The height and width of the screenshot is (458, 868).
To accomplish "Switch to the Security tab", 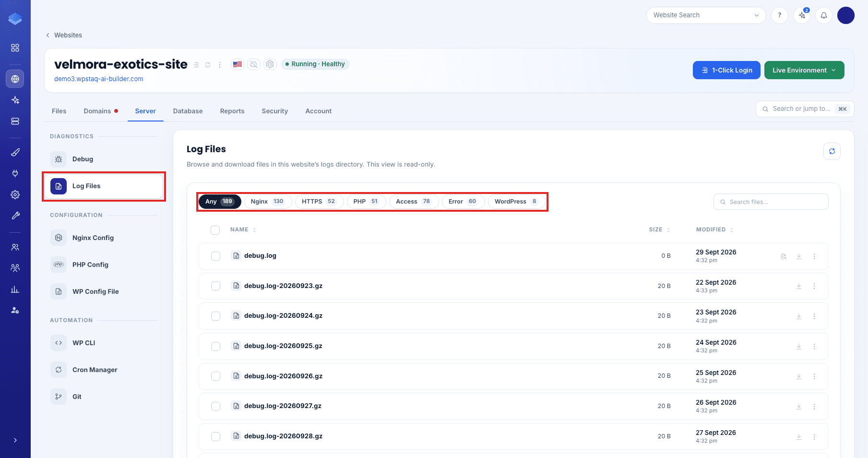I will click(275, 111).
